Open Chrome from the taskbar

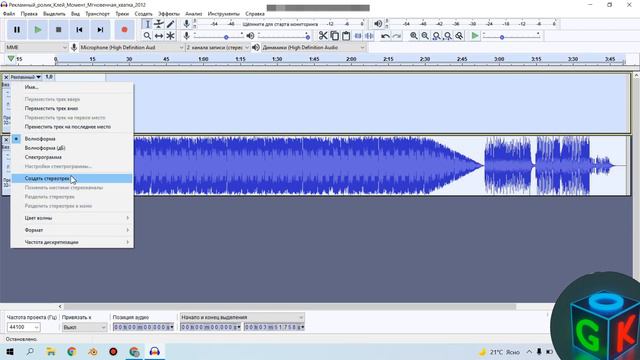click(72, 351)
